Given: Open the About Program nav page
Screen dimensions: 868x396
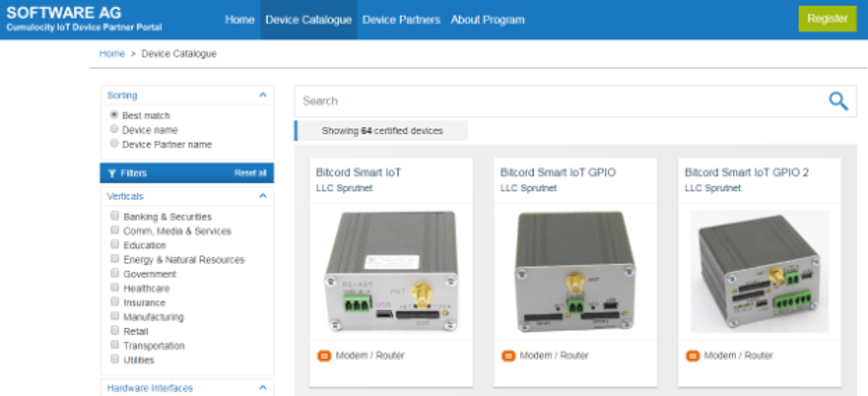Looking at the screenshot, I should tap(488, 20).
